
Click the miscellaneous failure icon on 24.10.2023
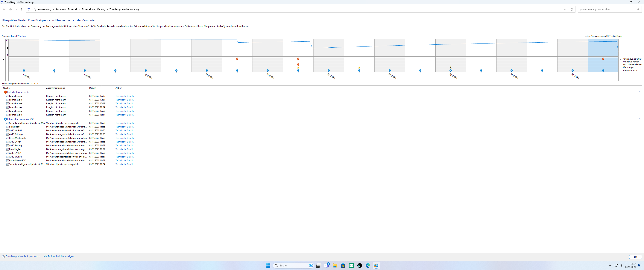click(x=298, y=65)
